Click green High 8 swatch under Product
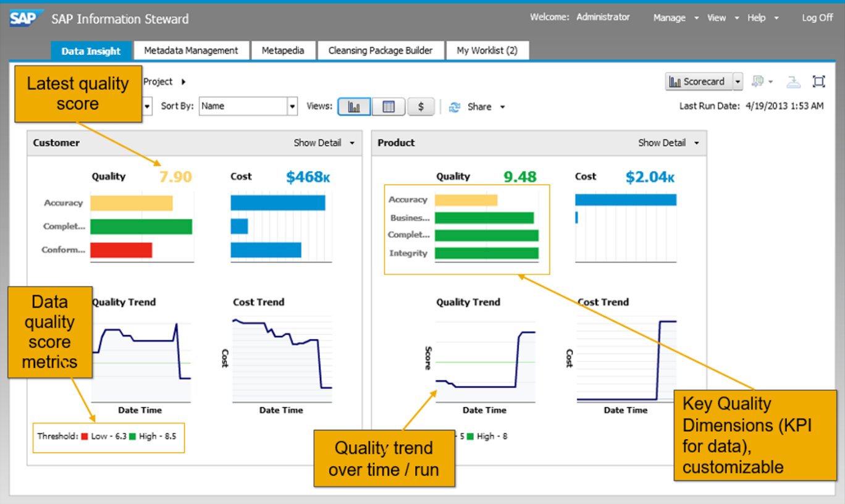Image resolution: width=845 pixels, height=504 pixels. pos(470,437)
